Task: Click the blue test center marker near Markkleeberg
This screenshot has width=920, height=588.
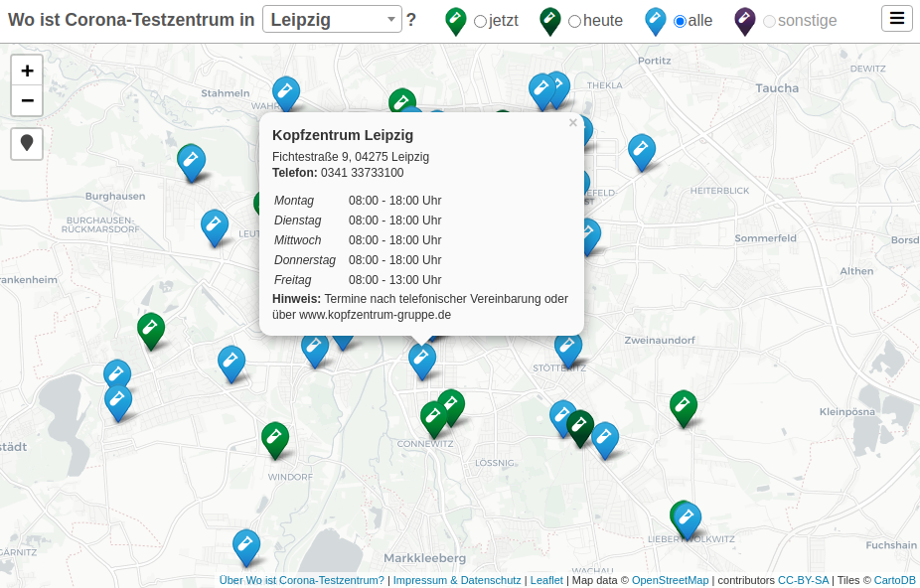Action: click(245, 545)
